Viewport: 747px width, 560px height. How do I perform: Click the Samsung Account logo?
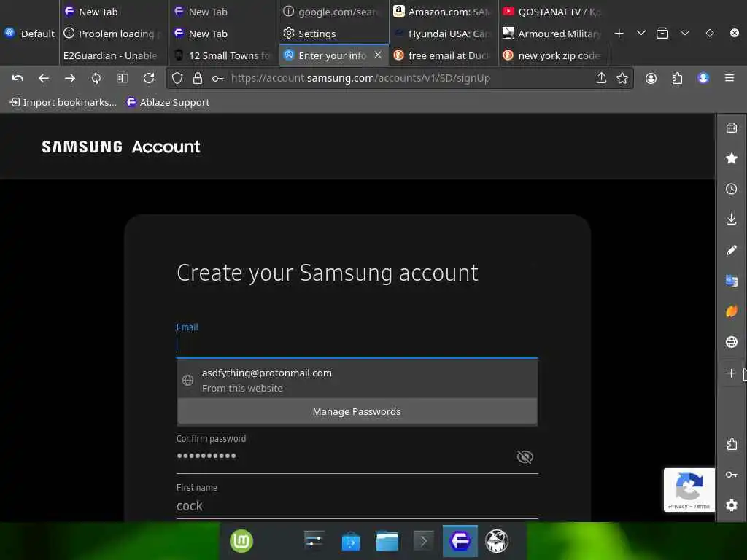[x=120, y=147]
